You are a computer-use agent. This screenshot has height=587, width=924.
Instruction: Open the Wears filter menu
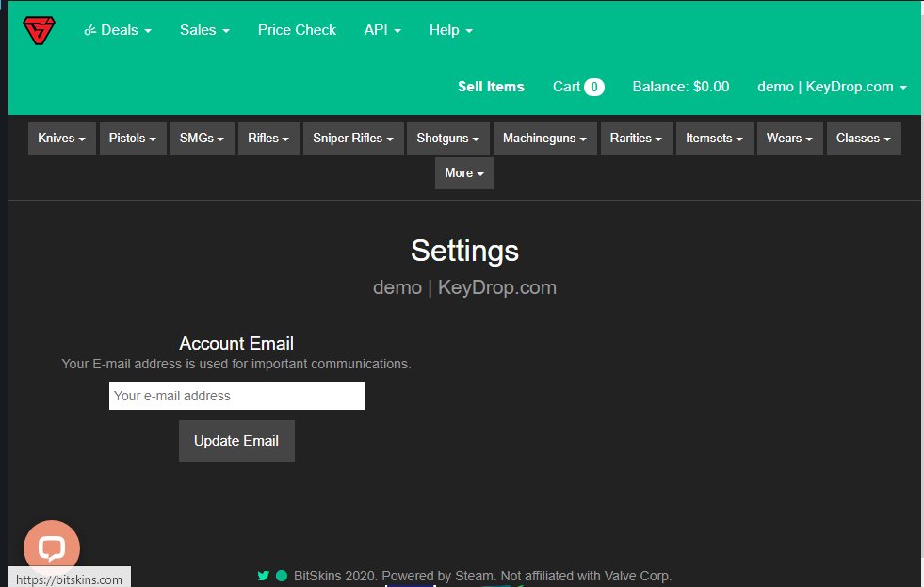[789, 139]
